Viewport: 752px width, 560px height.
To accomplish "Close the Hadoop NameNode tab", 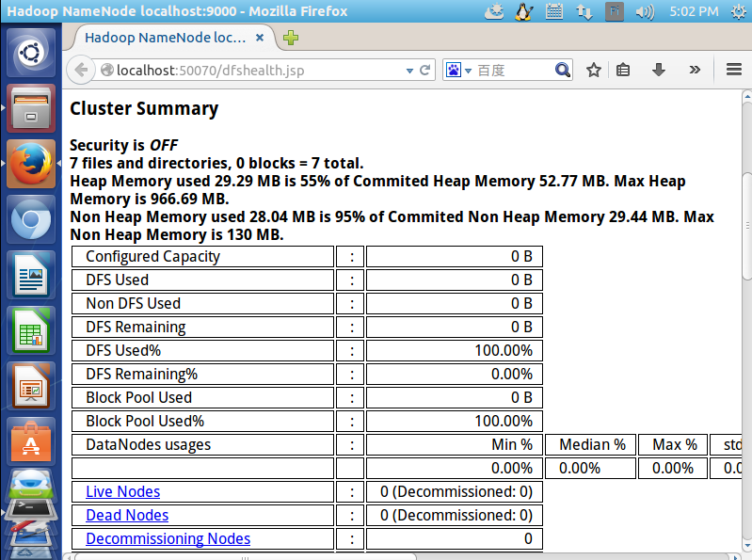I will [x=260, y=38].
